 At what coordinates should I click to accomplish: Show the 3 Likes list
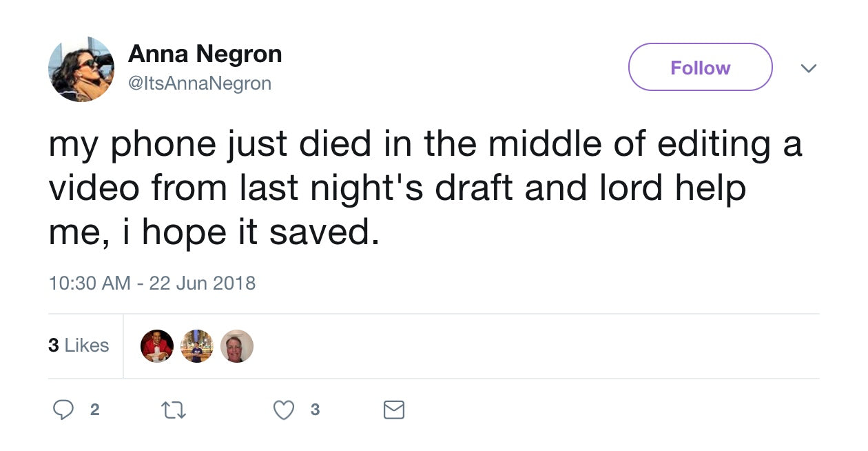(79, 345)
